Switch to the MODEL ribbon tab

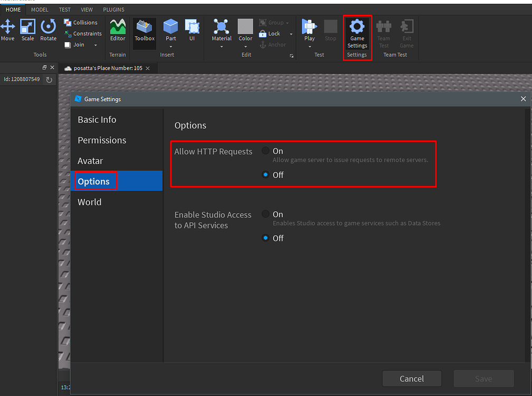[x=40, y=9]
